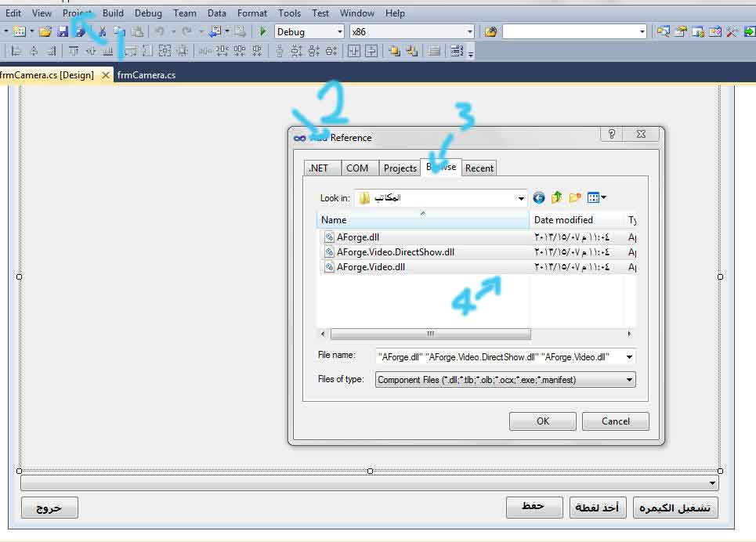Screen dimensions: 756x542
Task: Click the Undo arrow icon in toolbar
Action: pos(159,31)
